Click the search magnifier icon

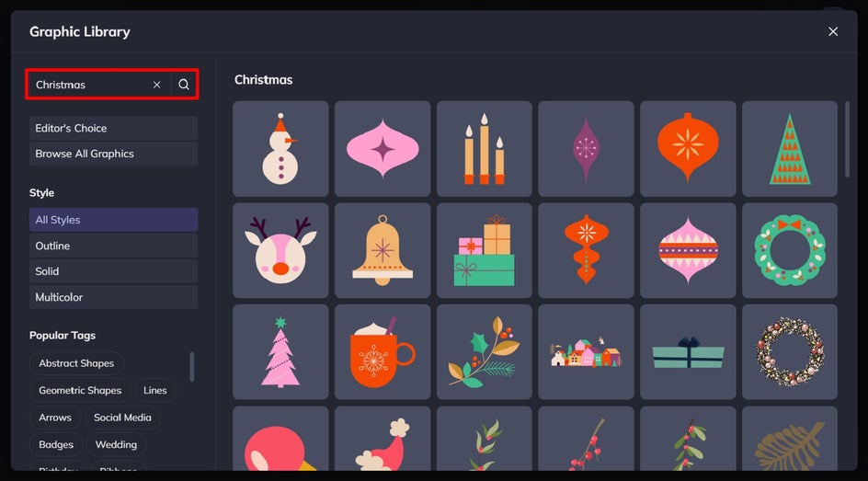click(x=184, y=85)
